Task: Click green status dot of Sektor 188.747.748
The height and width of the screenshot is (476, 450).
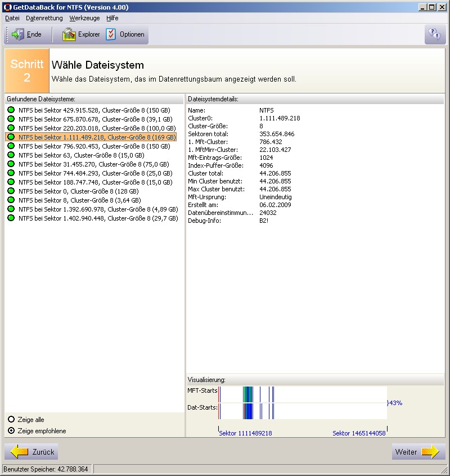Action: [11, 182]
